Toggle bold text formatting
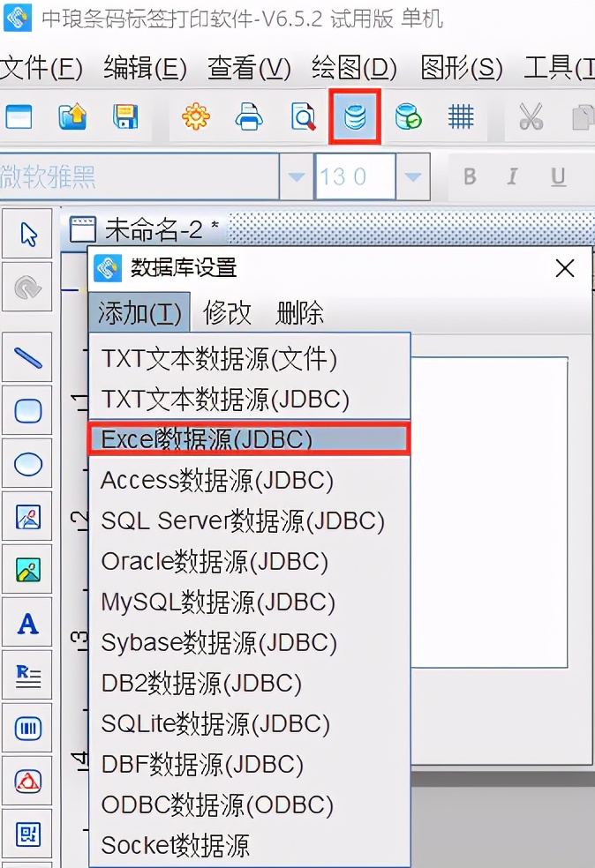 470,176
